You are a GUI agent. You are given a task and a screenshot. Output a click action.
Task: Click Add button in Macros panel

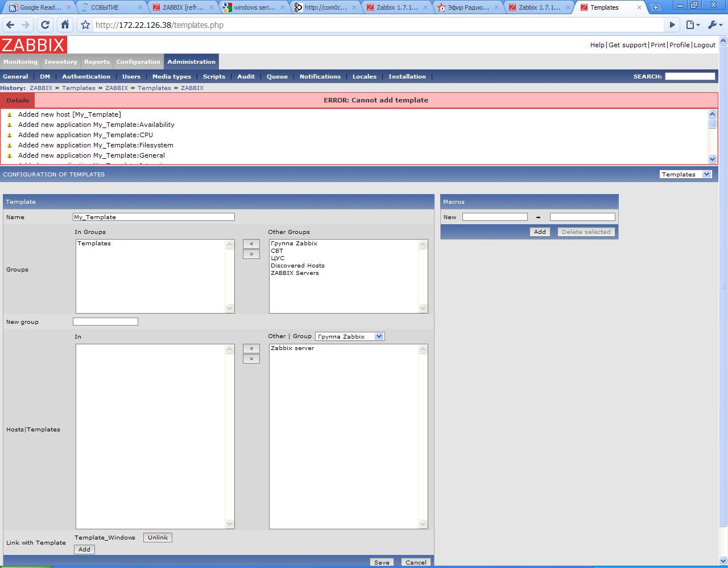pos(540,232)
